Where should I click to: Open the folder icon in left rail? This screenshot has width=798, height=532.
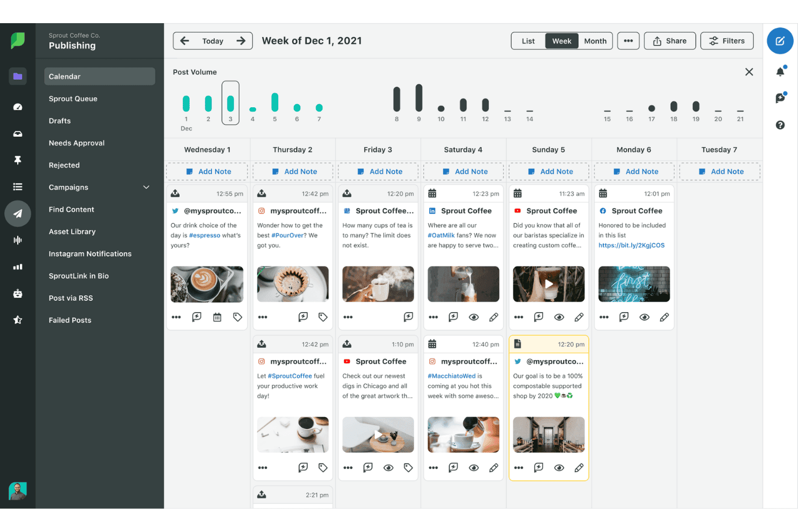(18, 77)
